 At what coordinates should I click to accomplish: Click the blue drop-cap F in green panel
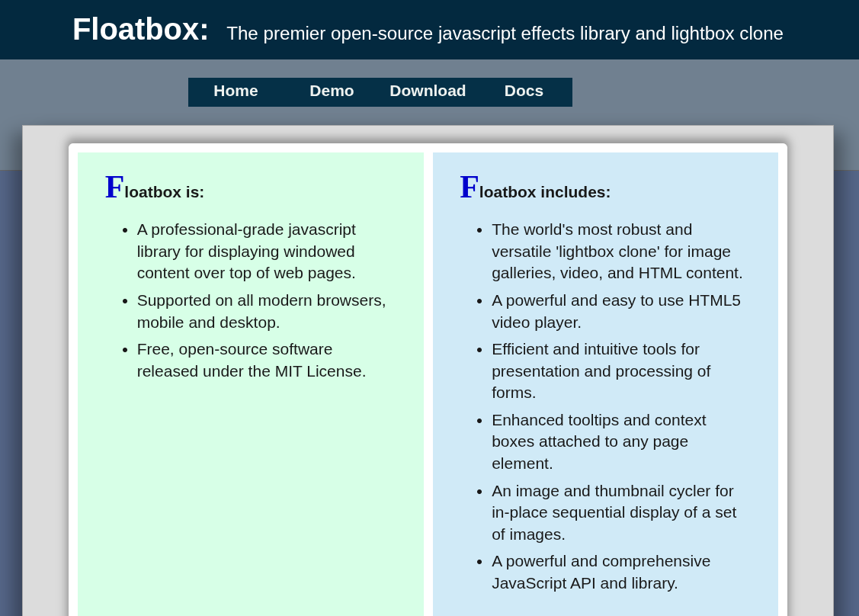point(114,188)
